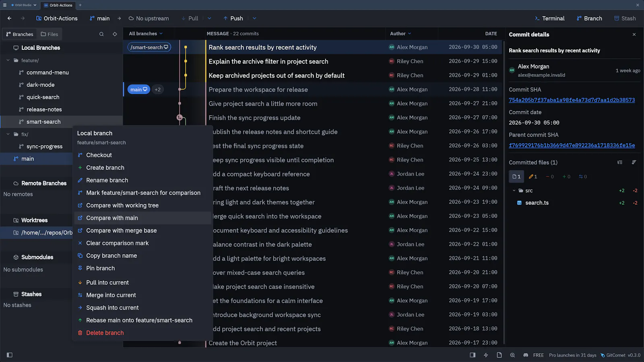644x362 pixels.
Task: Open the Pull options dropdown arrow
Action: pyautogui.click(x=209, y=19)
